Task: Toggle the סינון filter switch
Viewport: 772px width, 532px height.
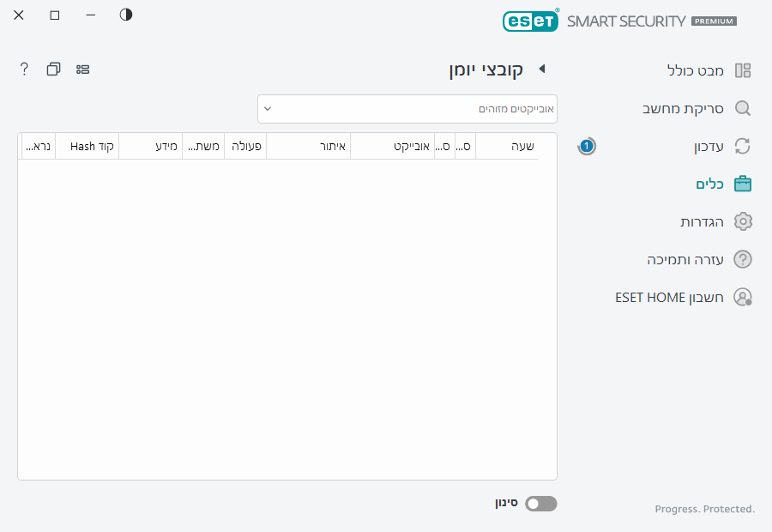Action: tap(540, 504)
